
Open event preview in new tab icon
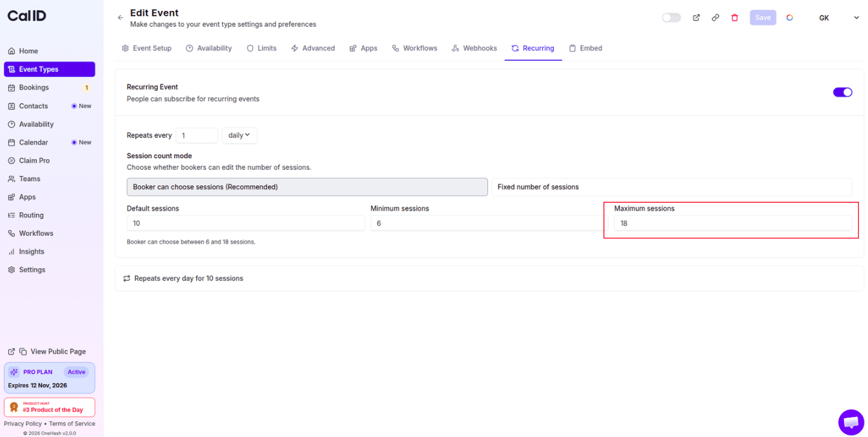696,18
